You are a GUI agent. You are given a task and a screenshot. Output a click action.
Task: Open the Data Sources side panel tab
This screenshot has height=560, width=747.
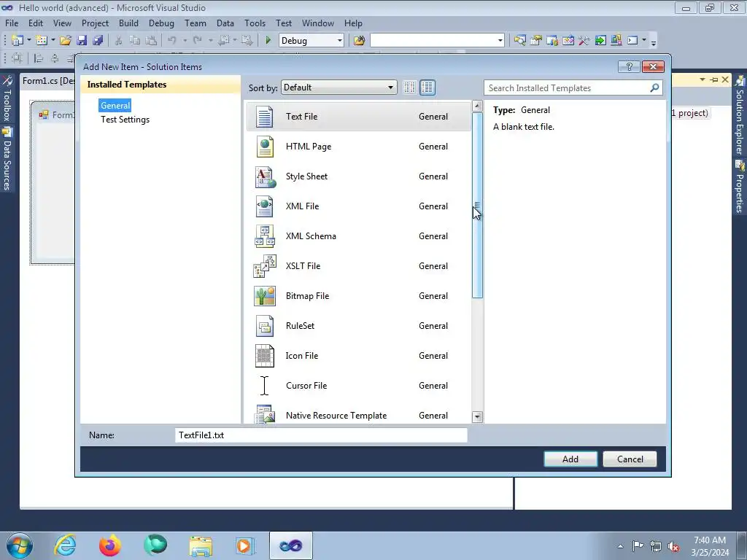[x=7, y=160]
